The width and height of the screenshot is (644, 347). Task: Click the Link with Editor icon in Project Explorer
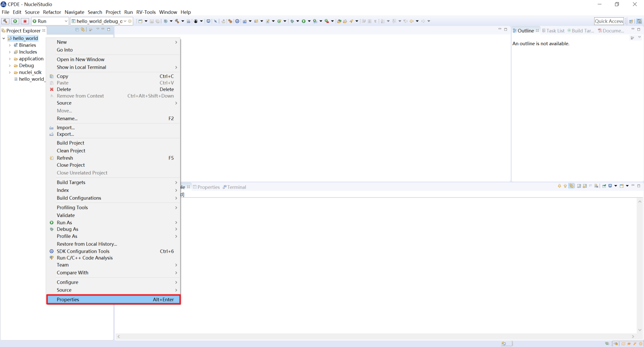[x=83, y=30]
